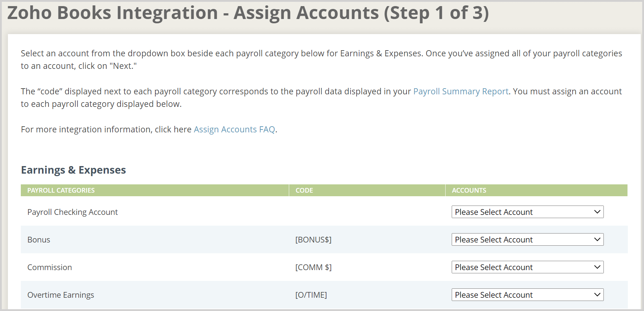
Task: Click the Zoho Books Integration page title
Action: 248,13
